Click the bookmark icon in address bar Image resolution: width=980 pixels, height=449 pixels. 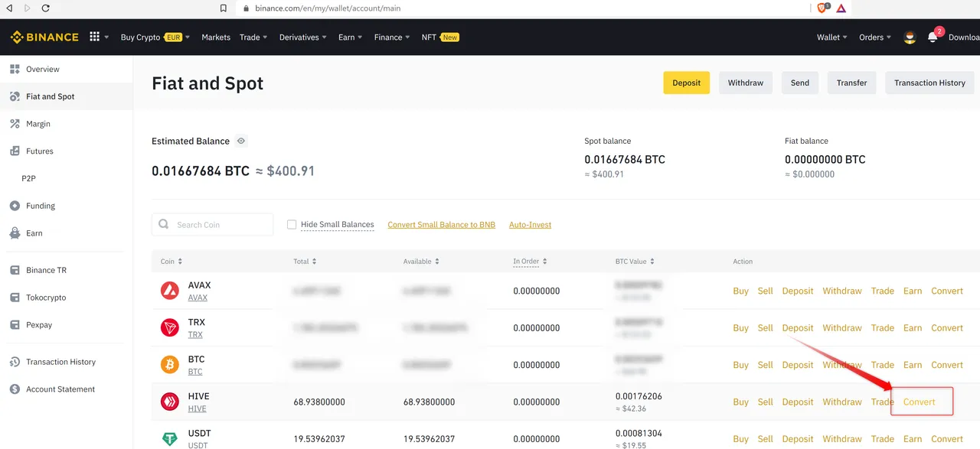224,8
